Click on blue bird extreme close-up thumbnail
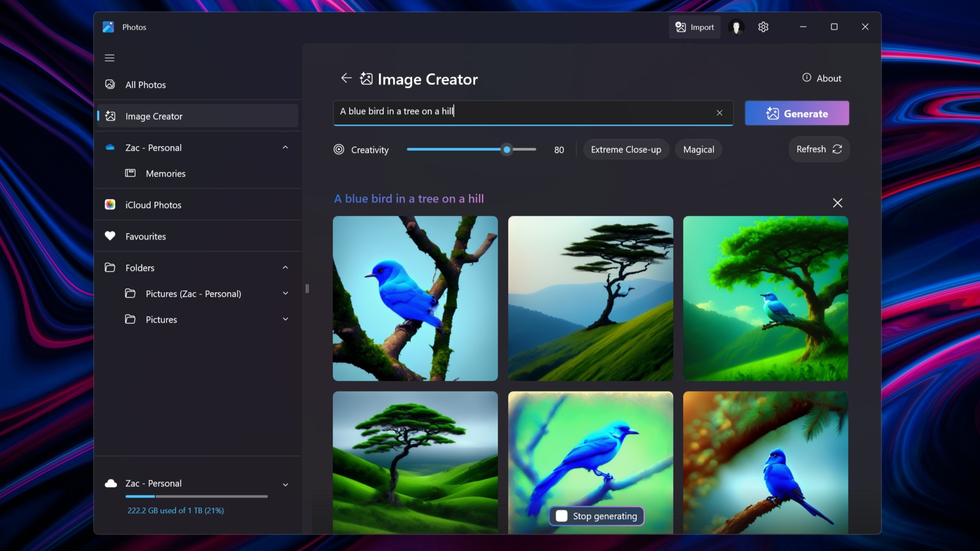This screenshot has height=551, width=980. click(415, 298)
